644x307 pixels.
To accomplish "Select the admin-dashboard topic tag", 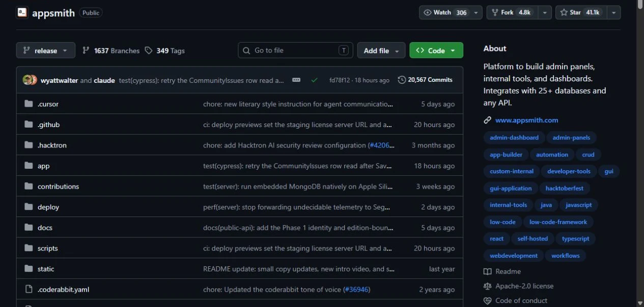I will [x=514, y=138].
